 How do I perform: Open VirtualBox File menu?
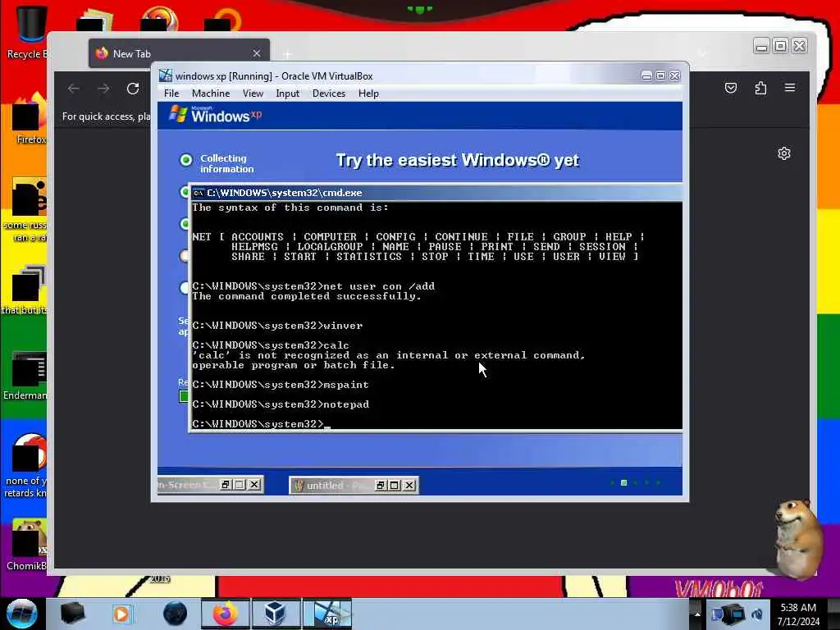tap(171, 94)
